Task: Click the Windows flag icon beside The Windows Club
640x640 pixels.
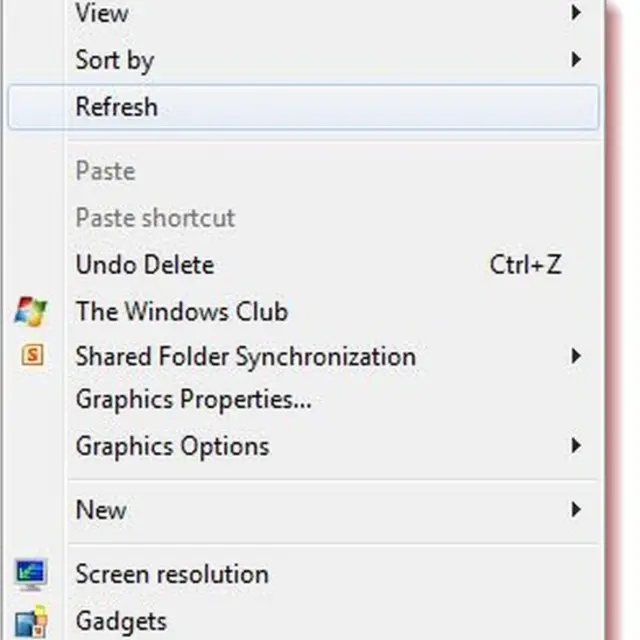Action: click(31, 312)
